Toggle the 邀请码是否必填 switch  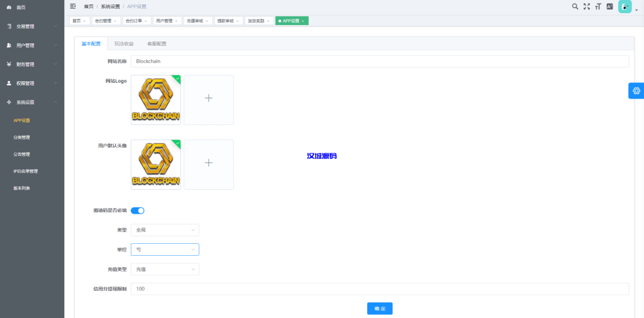pyautogui.click(x=138, y=211)
